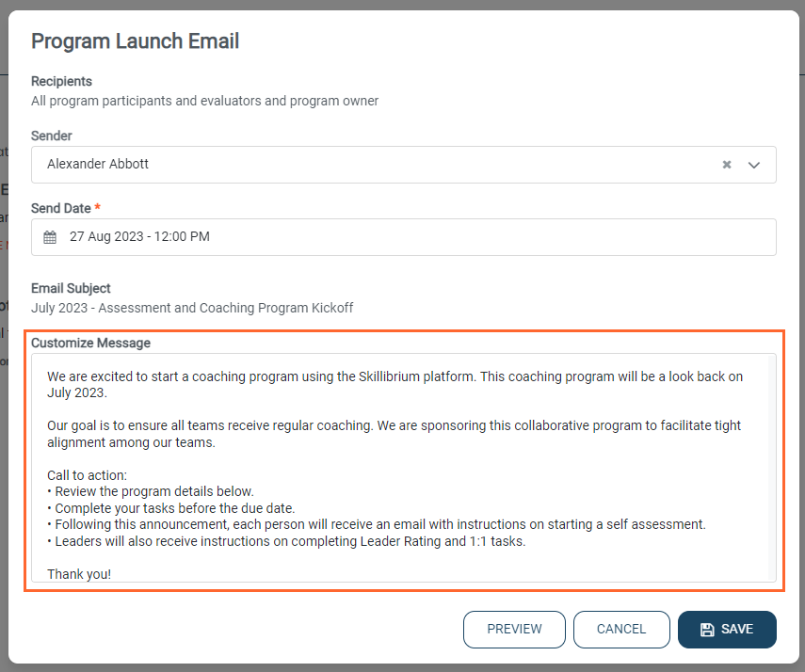
Task: Click the 'Recipients' label
Action: [61, 81]
